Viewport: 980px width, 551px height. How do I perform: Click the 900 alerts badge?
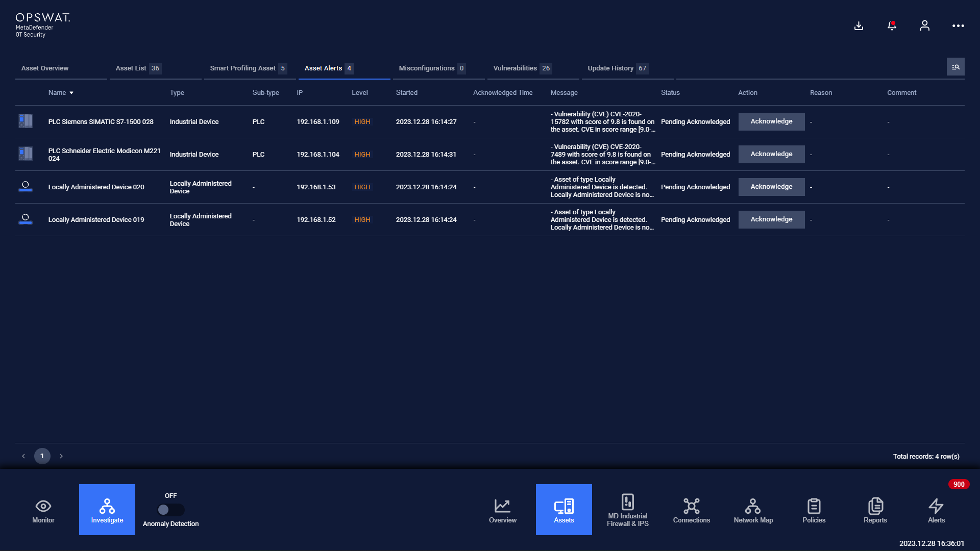coord(959,484)
